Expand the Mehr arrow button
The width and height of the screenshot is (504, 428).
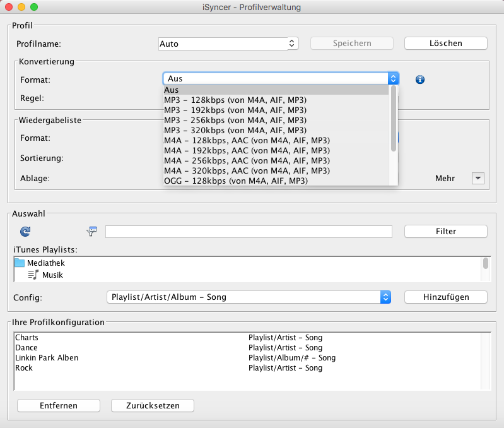tap(478, 178)
